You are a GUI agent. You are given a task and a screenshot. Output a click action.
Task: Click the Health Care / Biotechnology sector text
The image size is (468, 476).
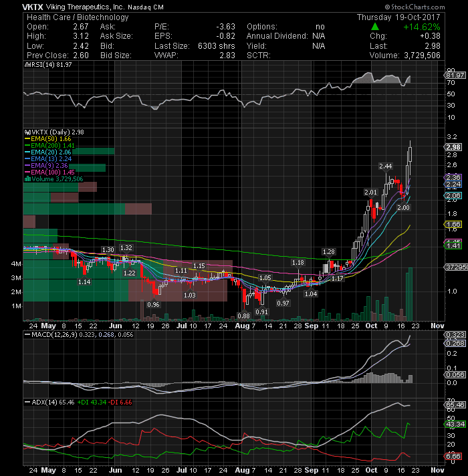tap(78, 17)
